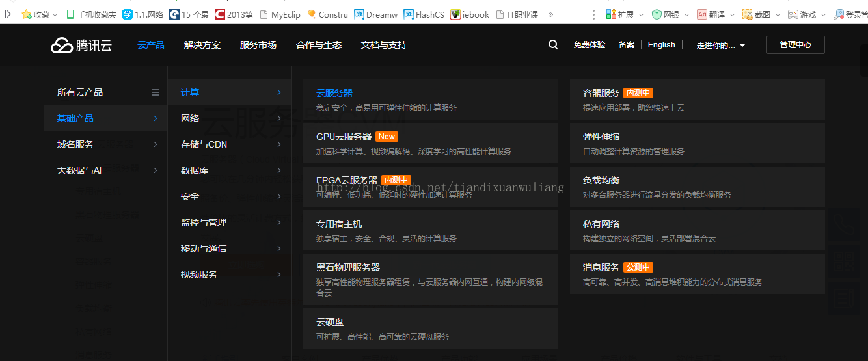The image size is (868, 361).
Task: Open 手机收藏夹 bookmark
Action: (91, 14)
